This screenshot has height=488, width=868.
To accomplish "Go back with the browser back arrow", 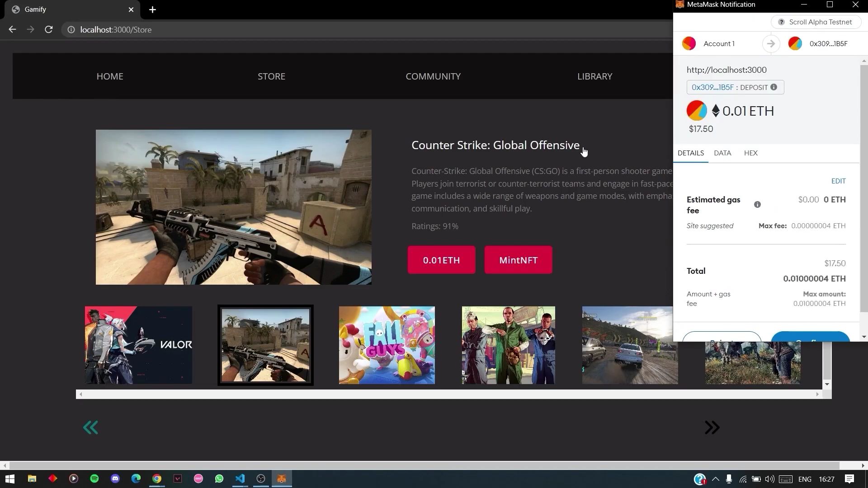I will tap(12, 29).
